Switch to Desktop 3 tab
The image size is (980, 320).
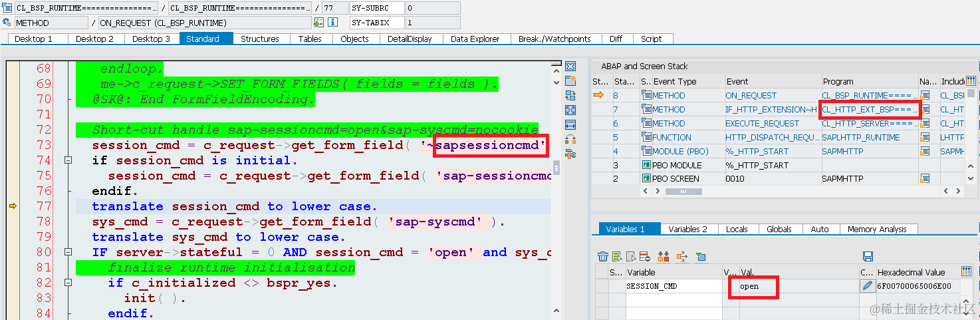point(151,39)
